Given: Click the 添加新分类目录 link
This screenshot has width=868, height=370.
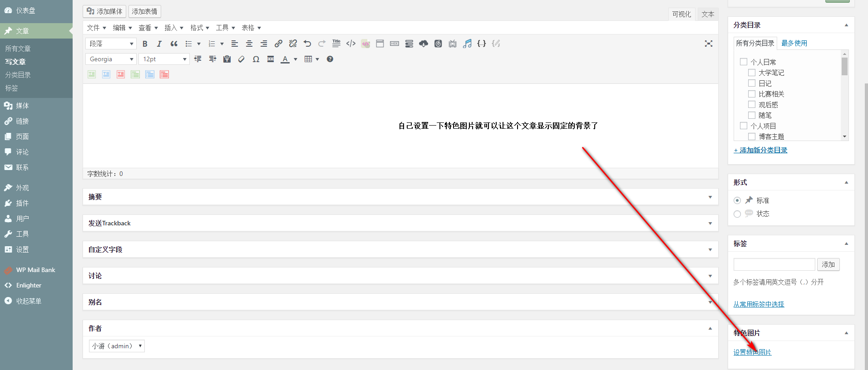Looking at the screenshot, I should [760, 150].
